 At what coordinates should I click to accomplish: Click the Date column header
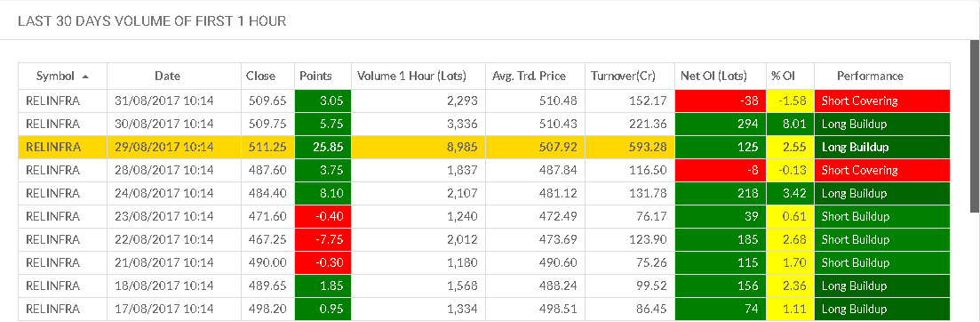[168, 76]
